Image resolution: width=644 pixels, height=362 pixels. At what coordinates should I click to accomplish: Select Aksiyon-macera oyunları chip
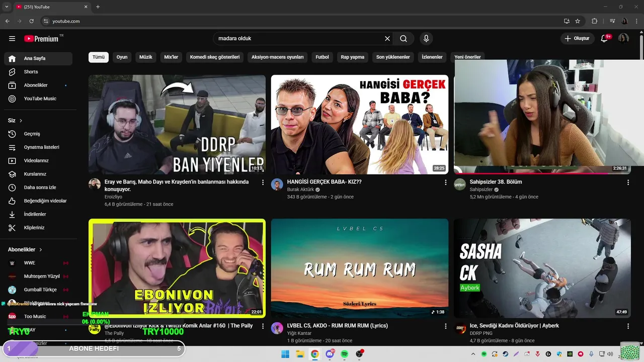tap(278, 57)
